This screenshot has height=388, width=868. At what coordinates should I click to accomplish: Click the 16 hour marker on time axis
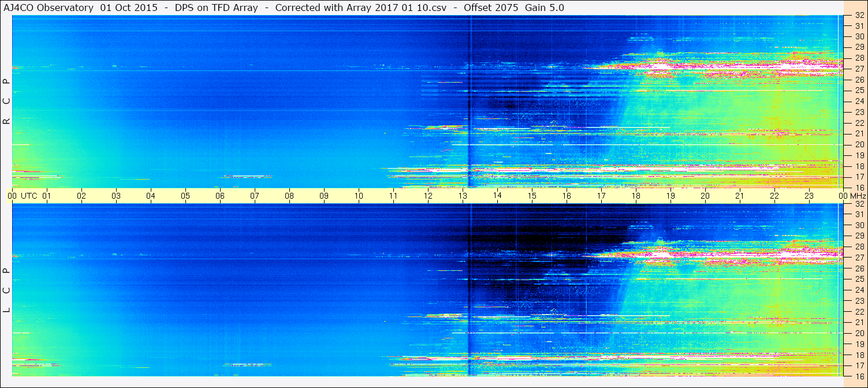point(567,196)
